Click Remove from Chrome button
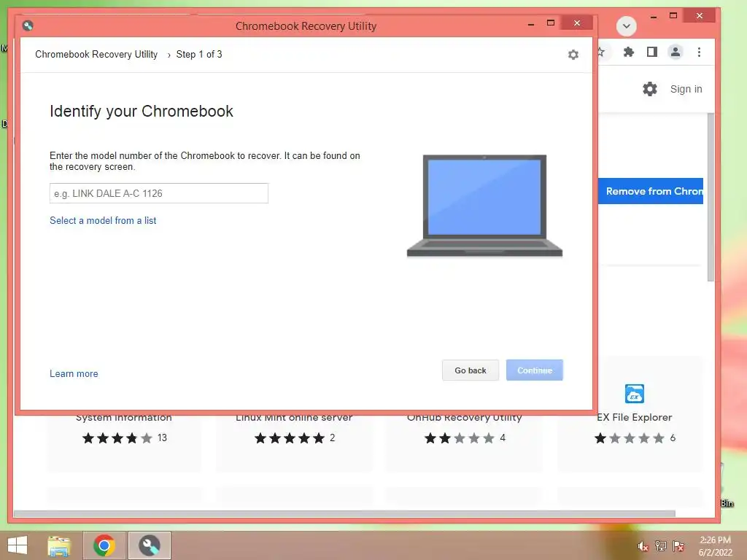 [x=651, y=191]
